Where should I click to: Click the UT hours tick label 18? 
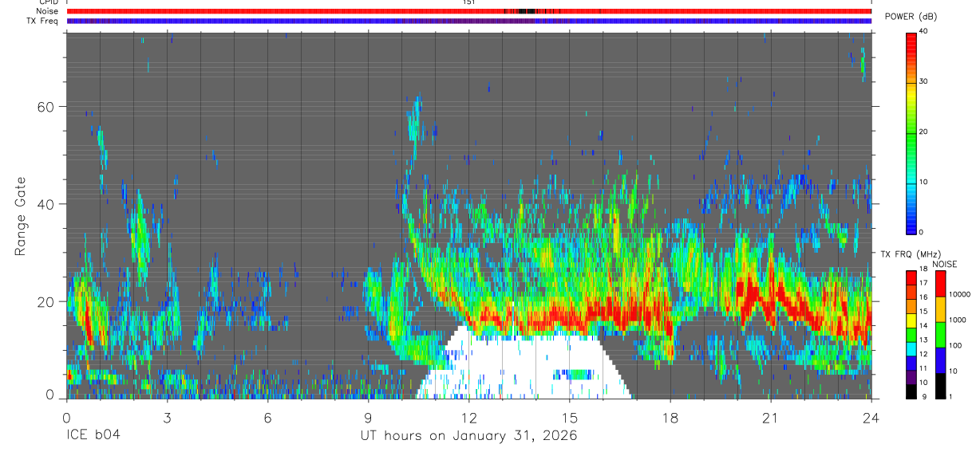pos(670,418)
